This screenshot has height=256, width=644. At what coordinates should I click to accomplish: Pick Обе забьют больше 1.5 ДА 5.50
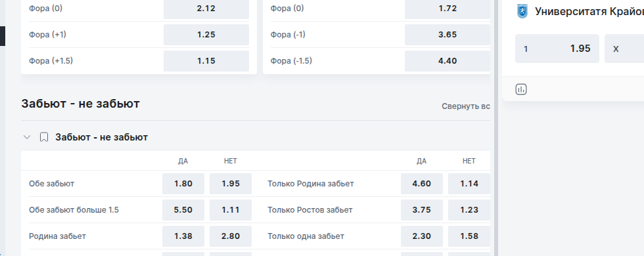coord(183,210)
